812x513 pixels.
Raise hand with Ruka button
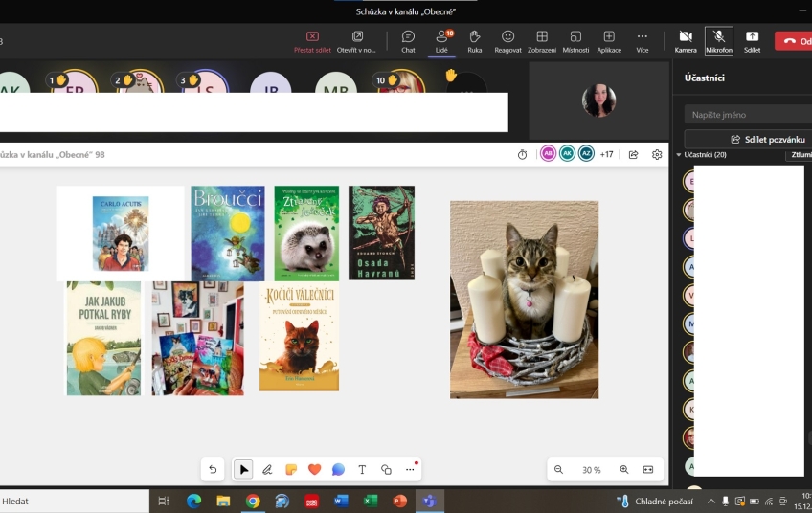pyautogui.click(x=474, y=41)
